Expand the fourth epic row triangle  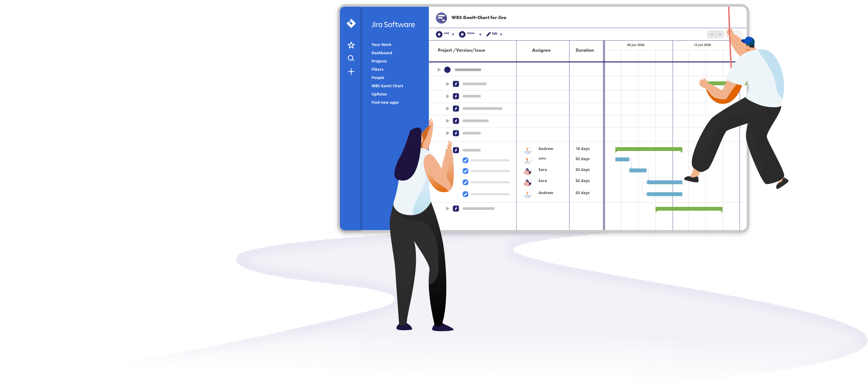[x=447, y=121]
